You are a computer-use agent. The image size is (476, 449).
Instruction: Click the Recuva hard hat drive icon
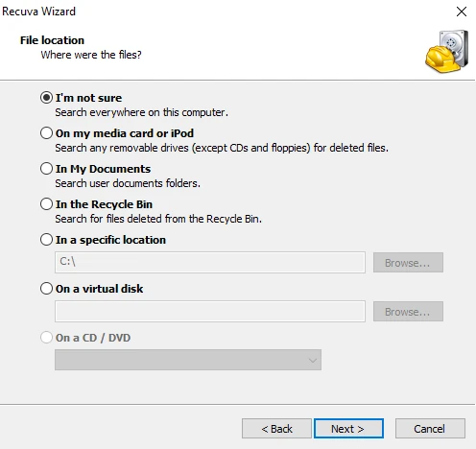(x=447, y=51)
